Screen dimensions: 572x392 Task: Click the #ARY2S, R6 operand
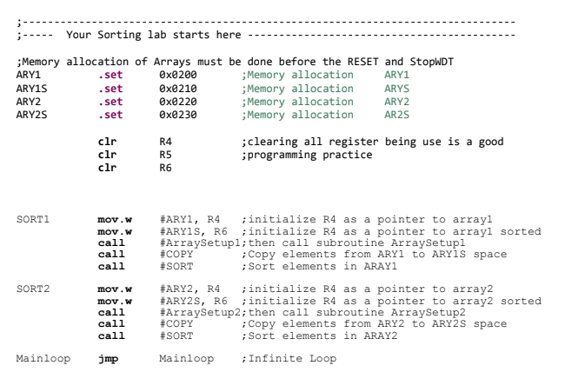193,302
